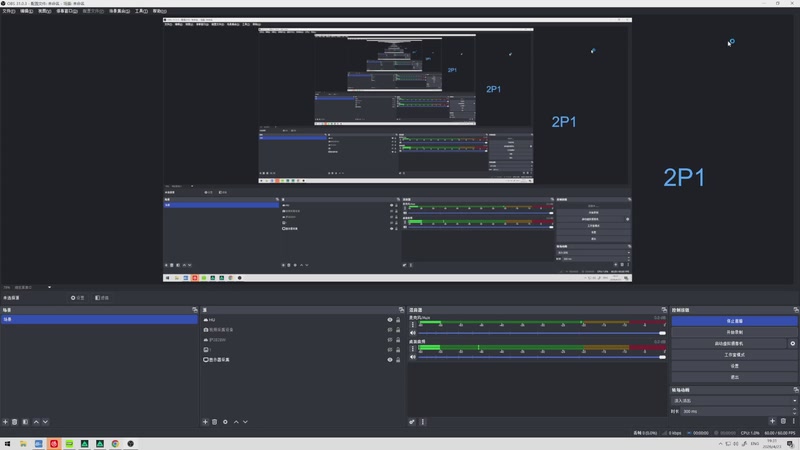The height and width of the screenshot is (450, 800).
Task: Select the Display Capture (显示器采集) source row
Action: coord(302,360)
